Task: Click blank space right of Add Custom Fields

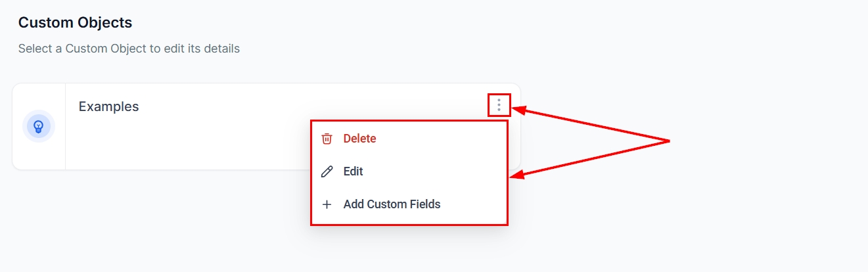Action: pos(476,204)
